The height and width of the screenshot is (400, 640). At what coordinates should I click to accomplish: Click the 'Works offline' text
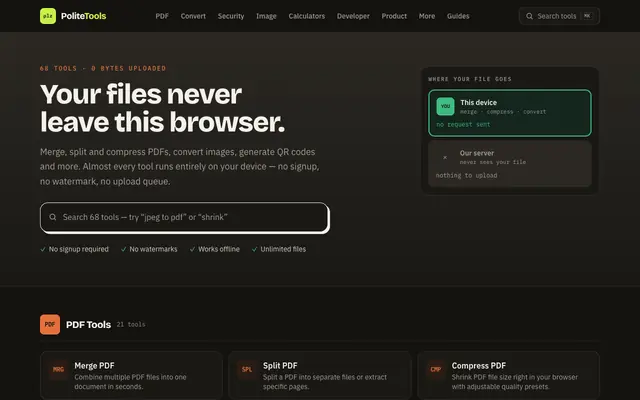click(219, 249)
